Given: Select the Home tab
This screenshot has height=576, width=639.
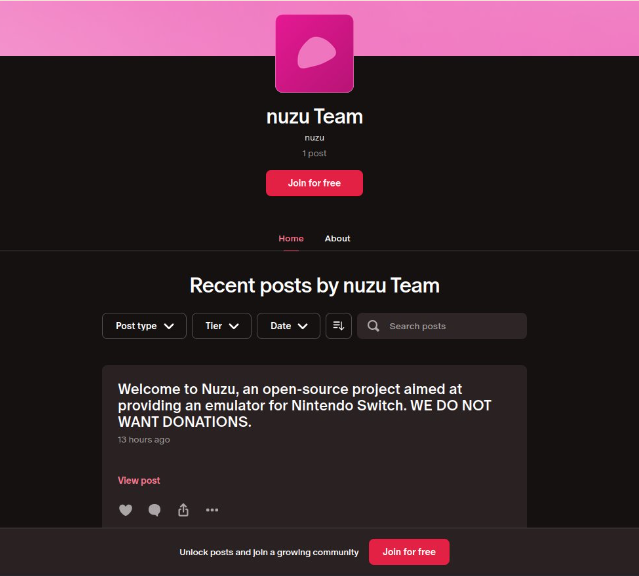Looking at the screenshot, I should tap(291, 238).
